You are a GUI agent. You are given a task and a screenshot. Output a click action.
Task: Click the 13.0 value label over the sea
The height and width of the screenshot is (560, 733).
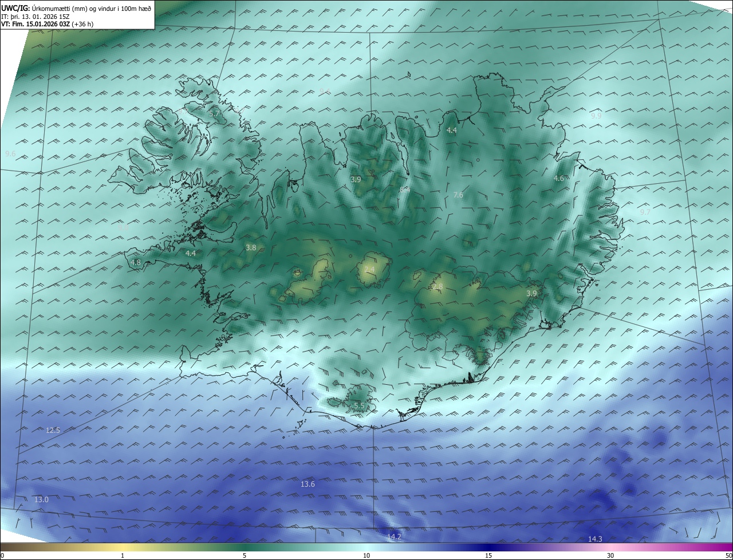[41, 500]
